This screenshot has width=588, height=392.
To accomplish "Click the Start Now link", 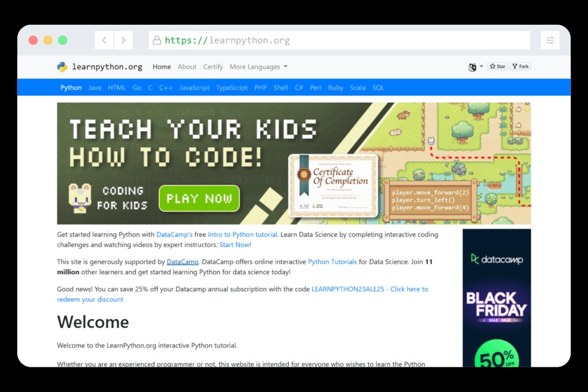I will tap(234, 244).
